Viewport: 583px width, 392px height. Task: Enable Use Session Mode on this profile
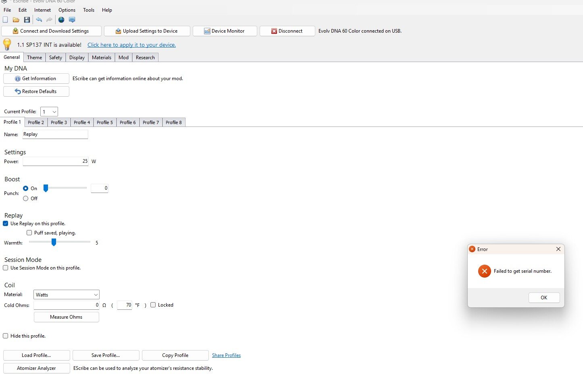(6, 268)
